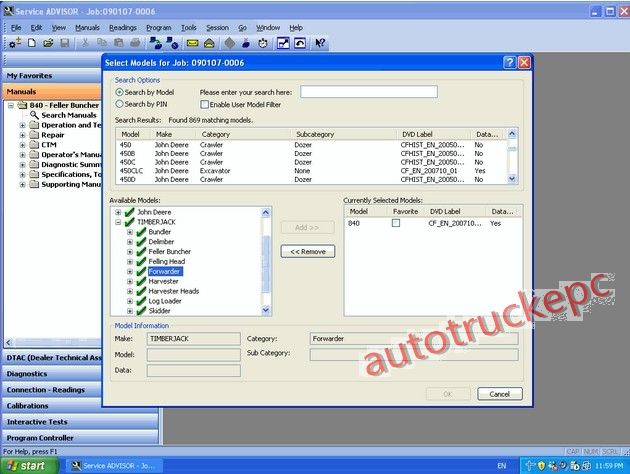Click the Available Models scroll down arrow
Viewport: 630px width, 474px height.
click(x=266, y=310)
